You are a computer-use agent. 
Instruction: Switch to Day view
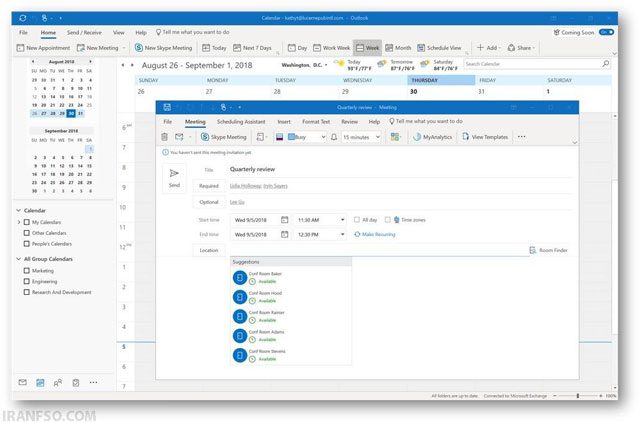[298, 48]
